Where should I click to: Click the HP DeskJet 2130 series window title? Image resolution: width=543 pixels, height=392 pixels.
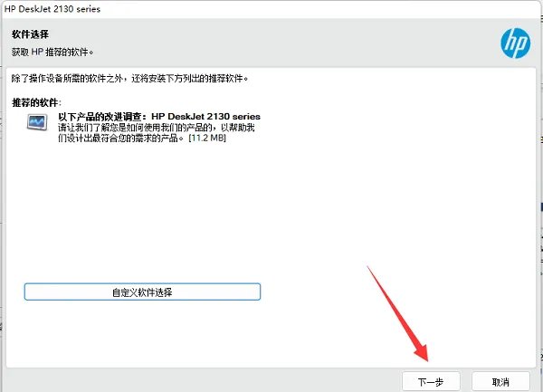click(52, 9)
